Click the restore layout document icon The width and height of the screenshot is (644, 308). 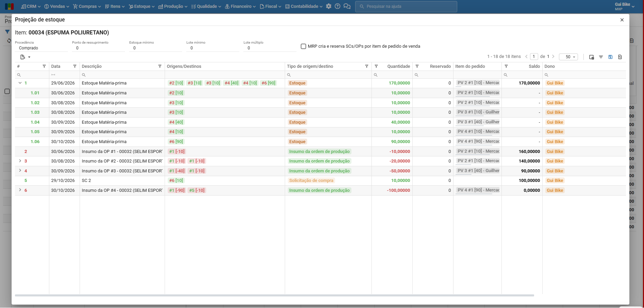(x=620, y=57)
